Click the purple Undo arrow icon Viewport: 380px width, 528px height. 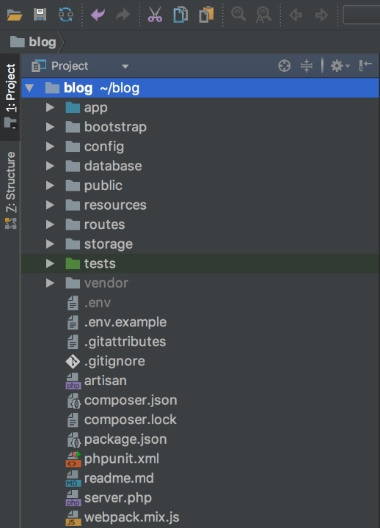(x=98, y=15)
